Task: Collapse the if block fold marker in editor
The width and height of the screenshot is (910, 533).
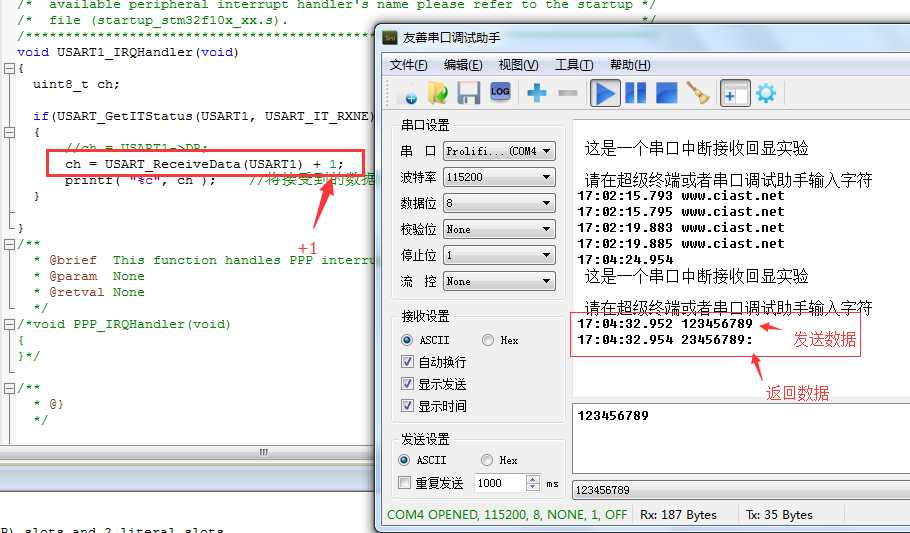Action: click(x=9, y=132)
